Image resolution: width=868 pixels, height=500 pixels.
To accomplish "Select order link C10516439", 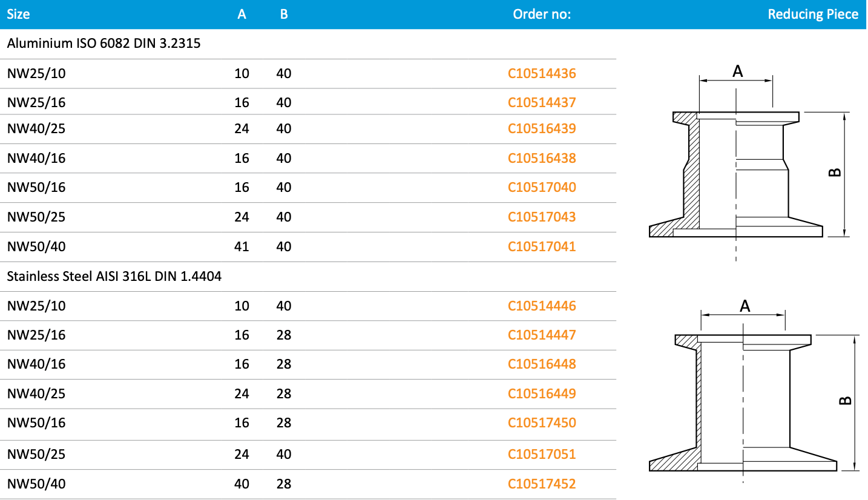I will coord(542,129).
